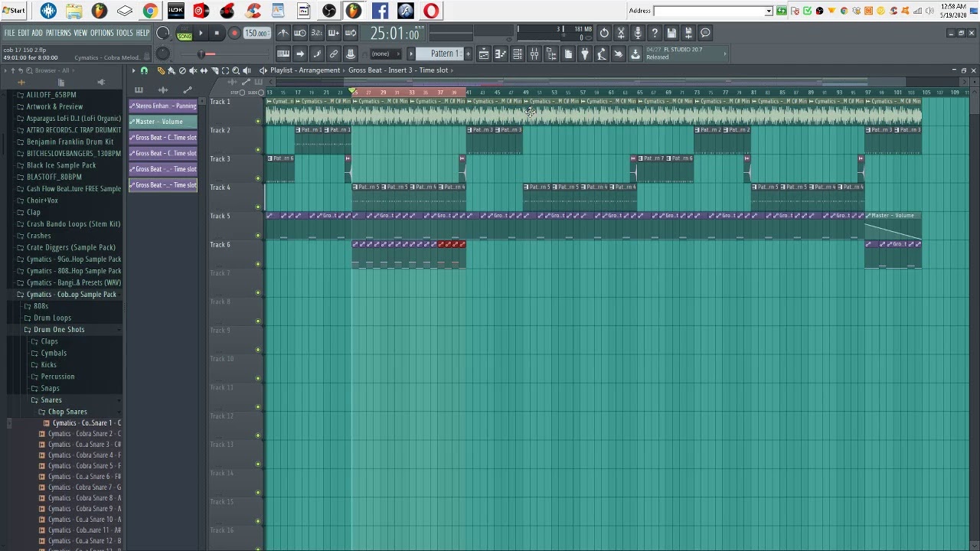This screenshot has width=980, height=551.
Task: Open the playlist view icon
Action: [484, 54]
